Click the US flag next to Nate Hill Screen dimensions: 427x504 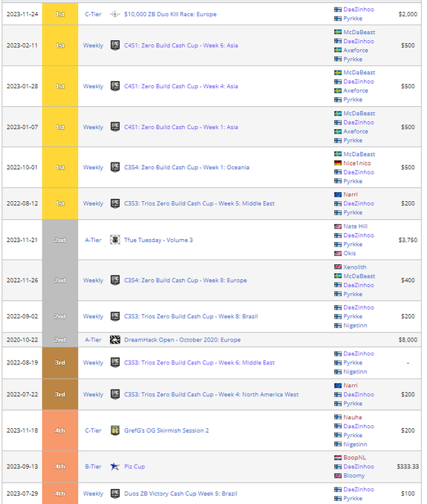[x=338, y=226]
